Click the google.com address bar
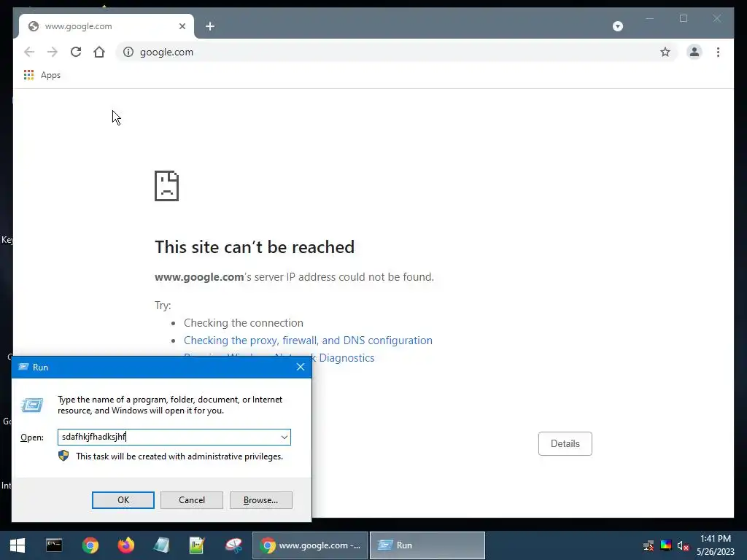 point(396,52)
